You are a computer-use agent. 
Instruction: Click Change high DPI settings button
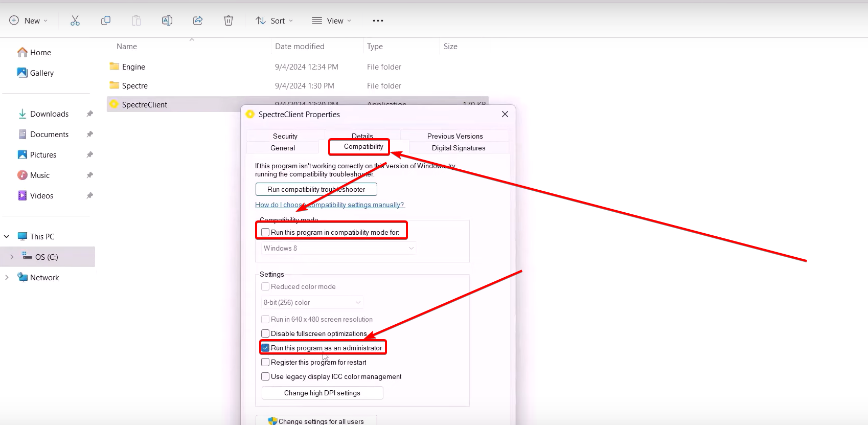click(322, 393)
